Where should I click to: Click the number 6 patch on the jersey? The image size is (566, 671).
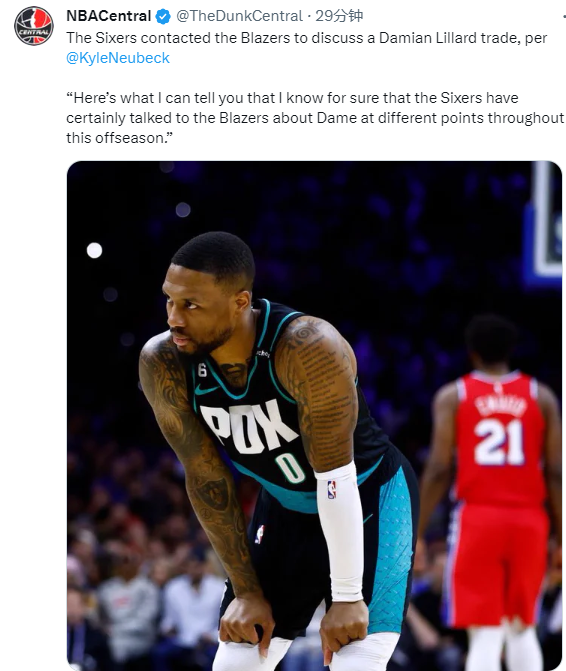tap(202, 370)
